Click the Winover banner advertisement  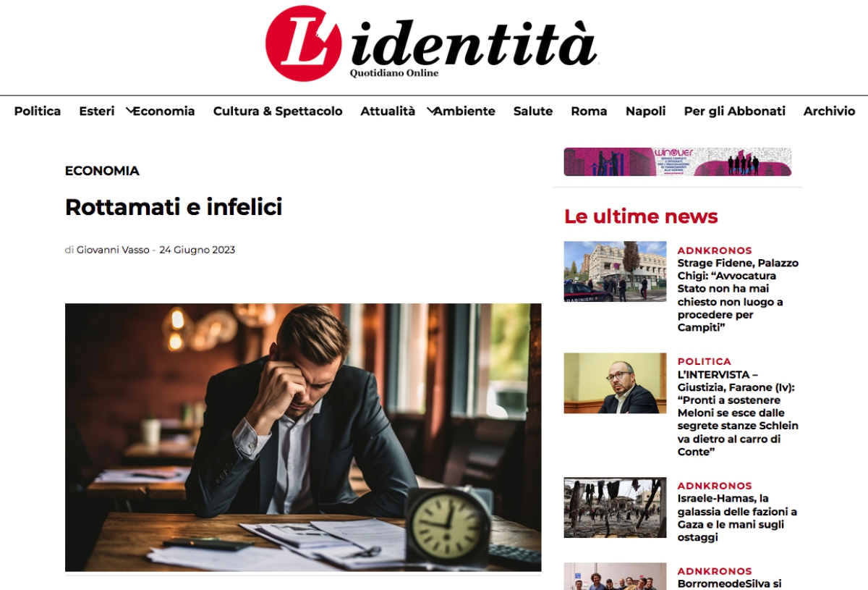coord(678,161)
